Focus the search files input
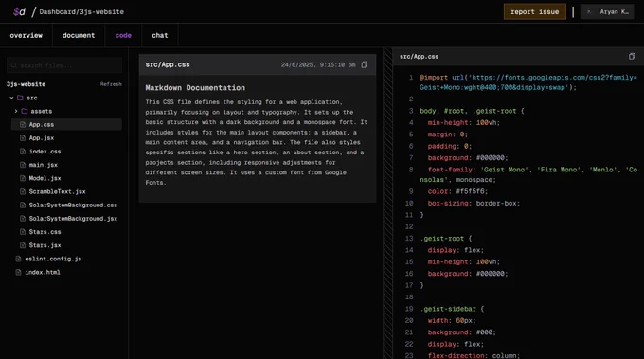The image size is (644, 359). (x=64, y=65)
